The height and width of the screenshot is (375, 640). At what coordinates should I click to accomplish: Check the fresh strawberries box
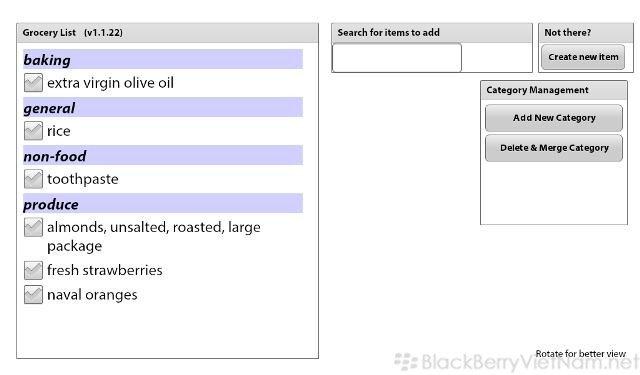coord(33,270)
